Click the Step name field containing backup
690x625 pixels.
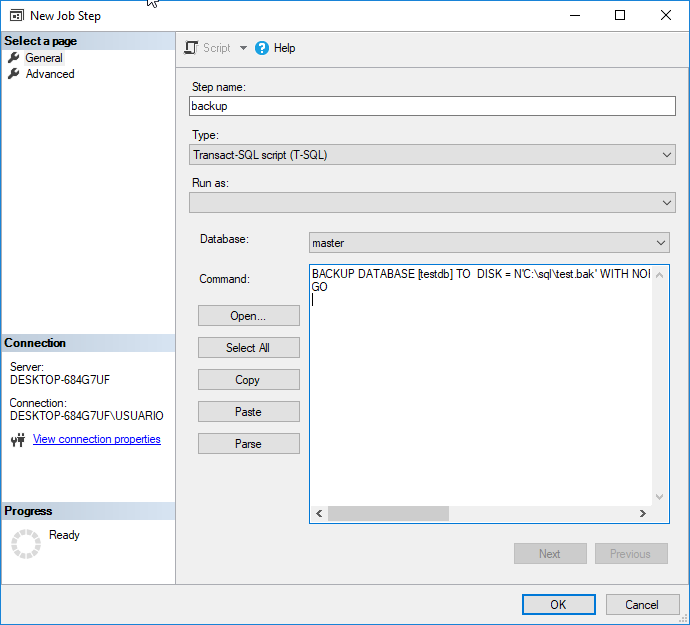click(432, 106)
